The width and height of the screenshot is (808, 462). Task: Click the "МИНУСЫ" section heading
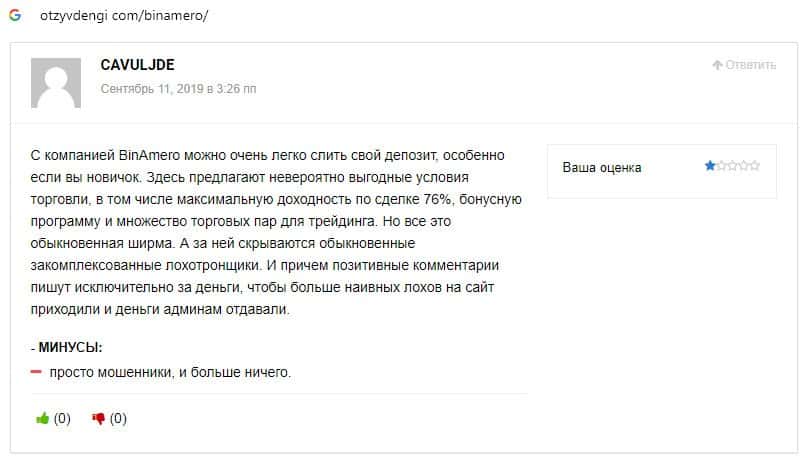click(x=70, y=348)
